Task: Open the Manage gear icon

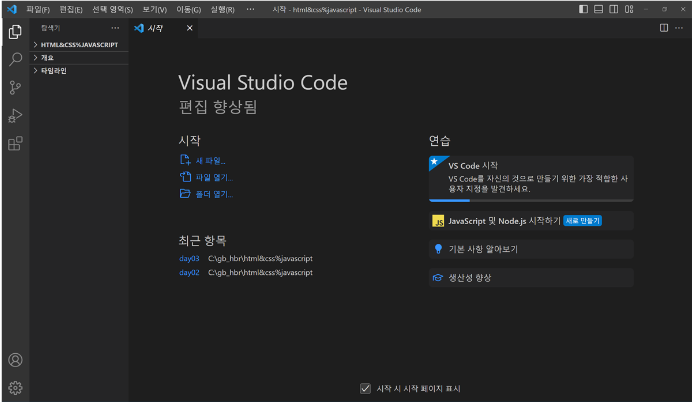Action: tap(15, 388)
